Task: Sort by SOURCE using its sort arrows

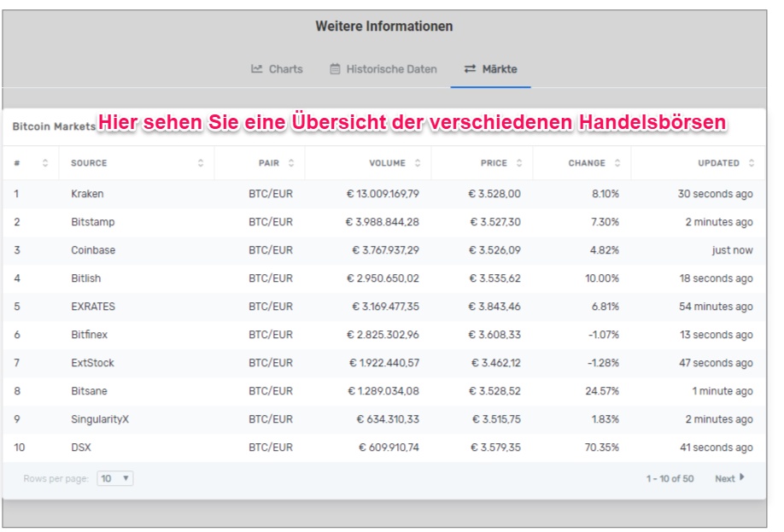Action: click(201, 163)
